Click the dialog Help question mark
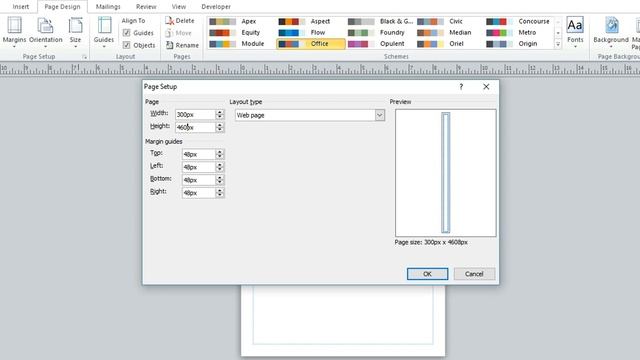The image size is (640, 360). [x=461, y=87]
